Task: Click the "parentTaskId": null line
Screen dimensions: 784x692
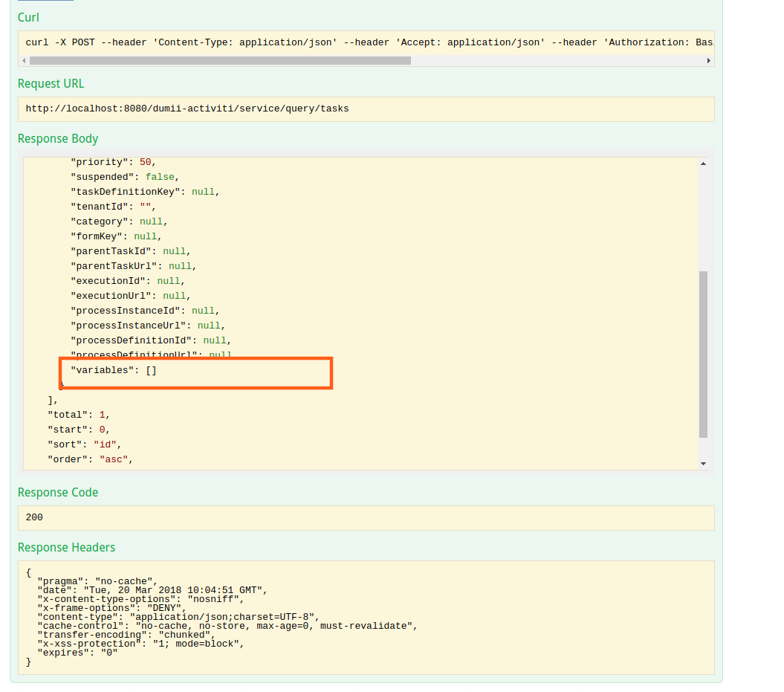Action: tap(131, 251)
